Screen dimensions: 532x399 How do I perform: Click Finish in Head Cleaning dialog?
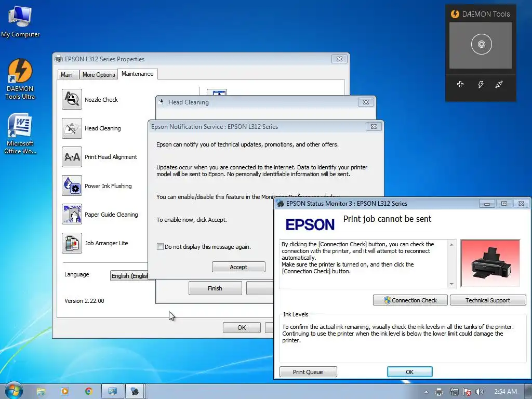pos(215,288)
